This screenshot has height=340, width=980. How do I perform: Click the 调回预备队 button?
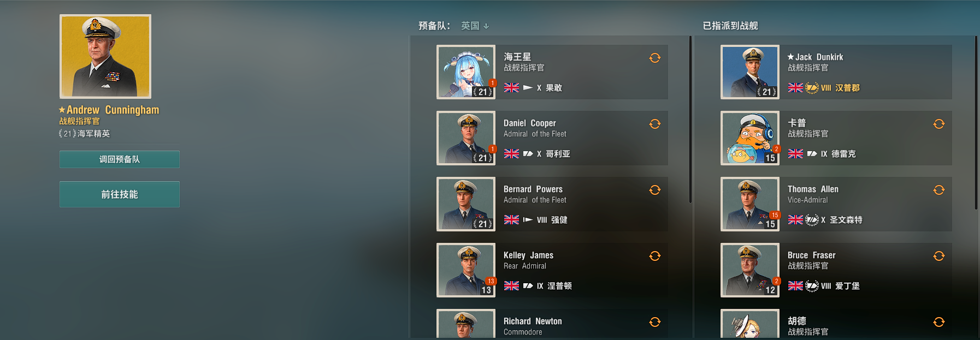point(120,159)
